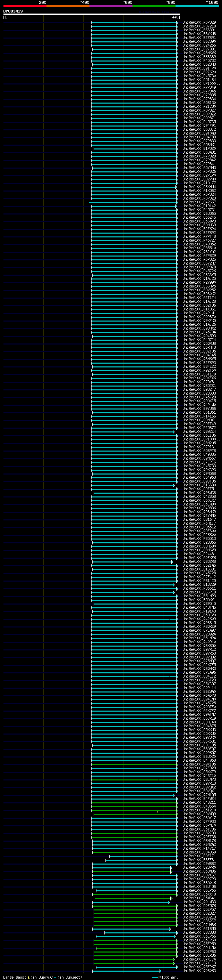Select hit label UniRef100_Q84LI2
Image resolution: width=222 pixels, height=980 pixels.
(x=199, y=677)
